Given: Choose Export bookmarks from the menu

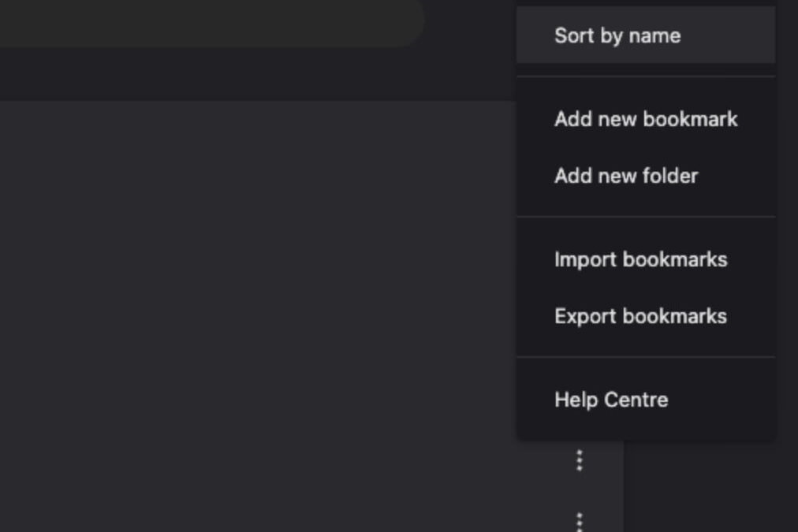Looking at the screenshot, I should pos(640,316).
